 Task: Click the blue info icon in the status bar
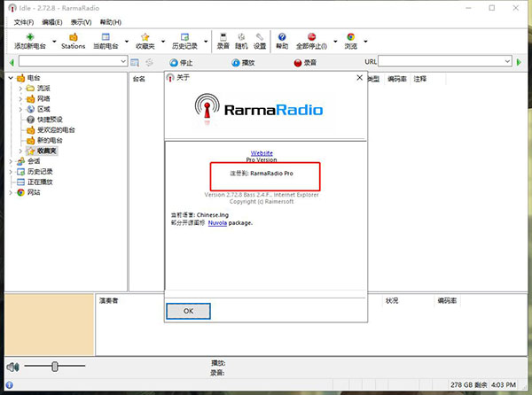[x=10, y=385]
